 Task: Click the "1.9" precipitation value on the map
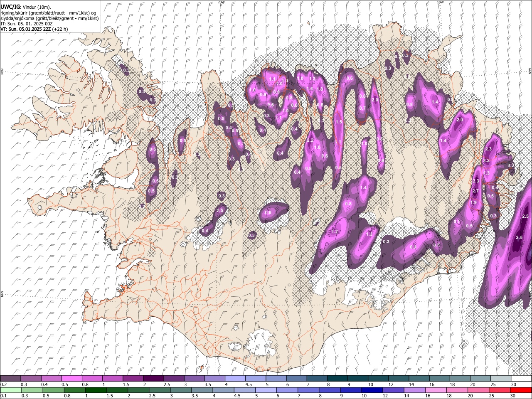pyautogui.click(x=473, y=202)
